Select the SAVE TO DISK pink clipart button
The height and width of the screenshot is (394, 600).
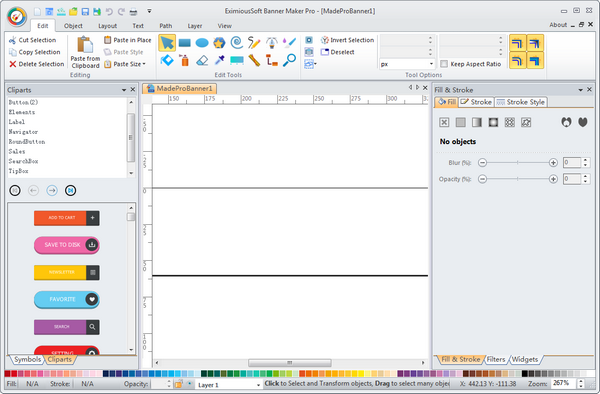point(67,245)
